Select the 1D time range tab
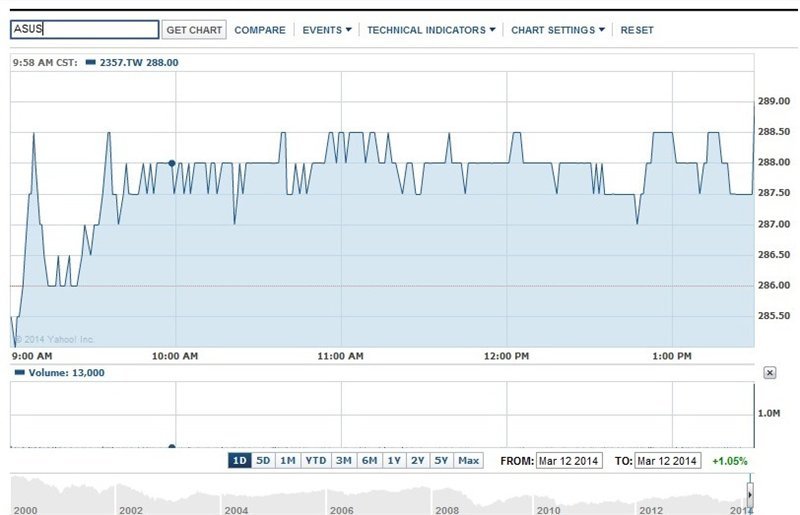 pyautogui.click(x=239, y=460)
